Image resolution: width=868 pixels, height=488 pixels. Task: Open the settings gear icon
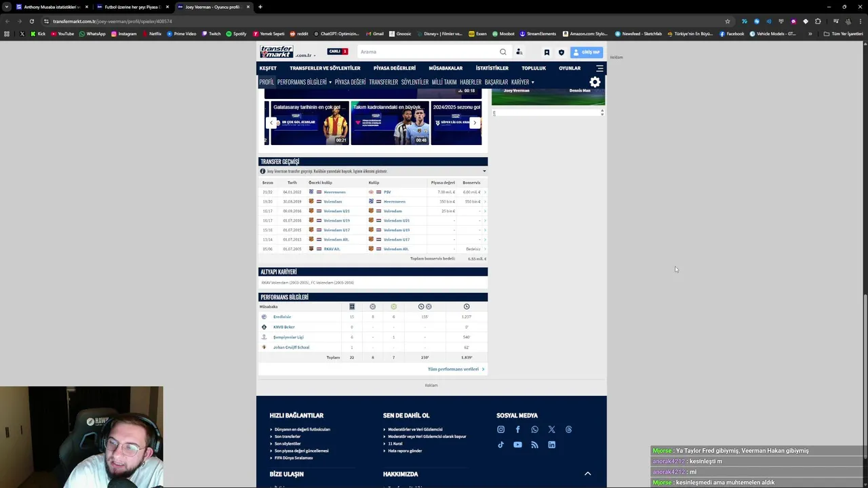[595, 82]
